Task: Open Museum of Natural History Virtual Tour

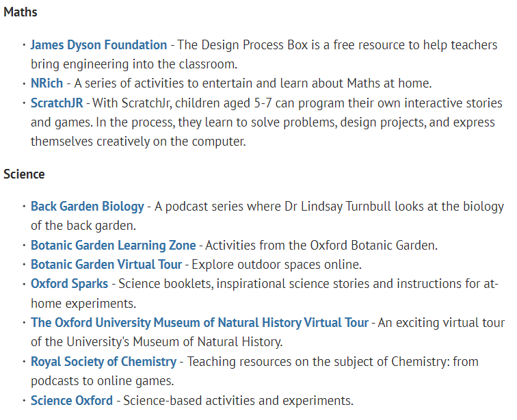Action: pyautogui.click(x=200, y=323)
